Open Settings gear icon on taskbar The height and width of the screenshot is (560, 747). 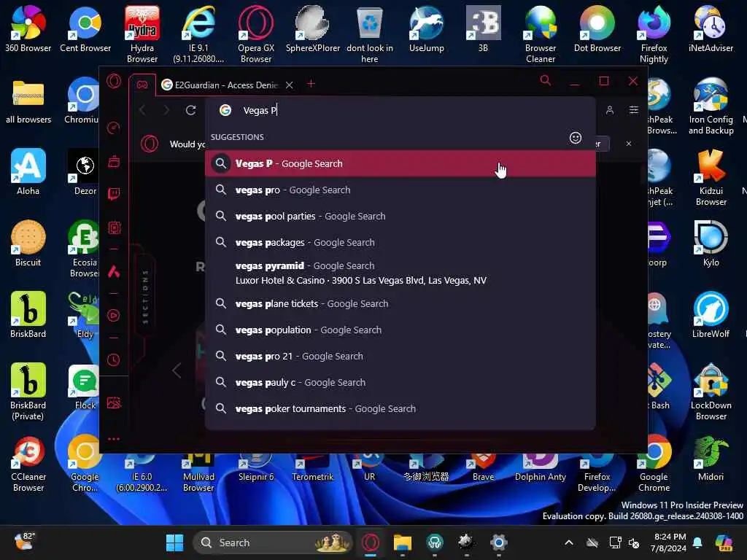(x=499, y=542)
